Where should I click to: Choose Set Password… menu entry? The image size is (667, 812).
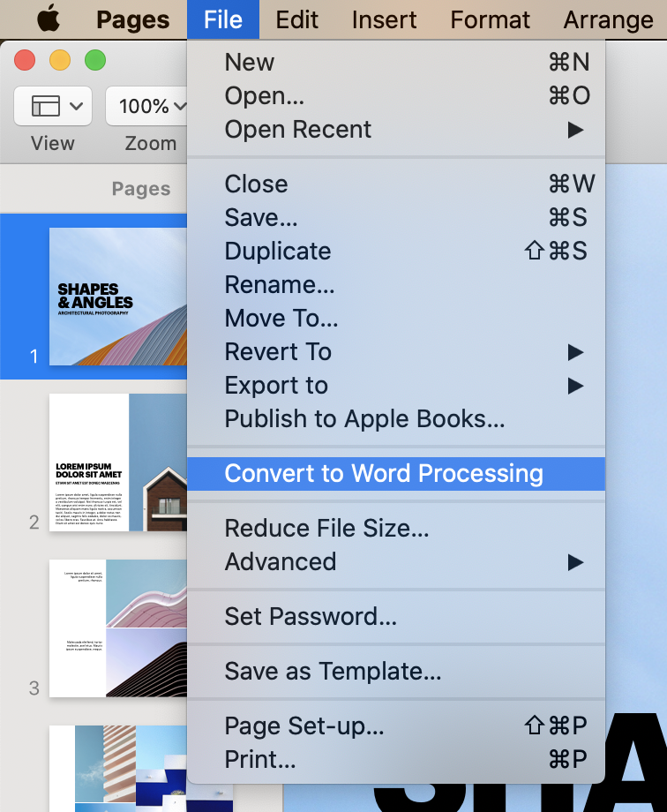pos(396,617)
